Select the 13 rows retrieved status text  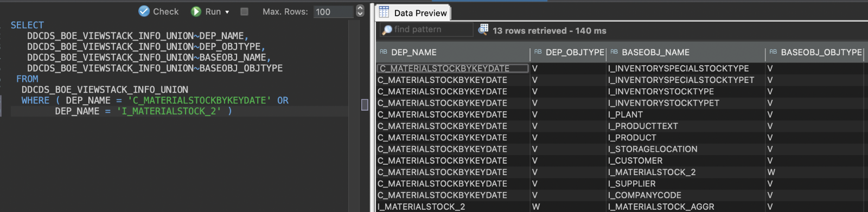point(549,30)
